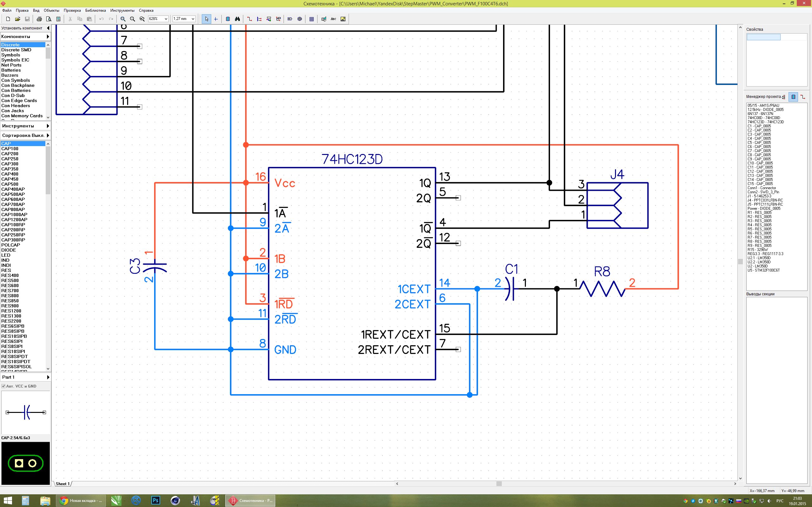
Task: Click the Place Table grid icon
Action: point(311,19)
